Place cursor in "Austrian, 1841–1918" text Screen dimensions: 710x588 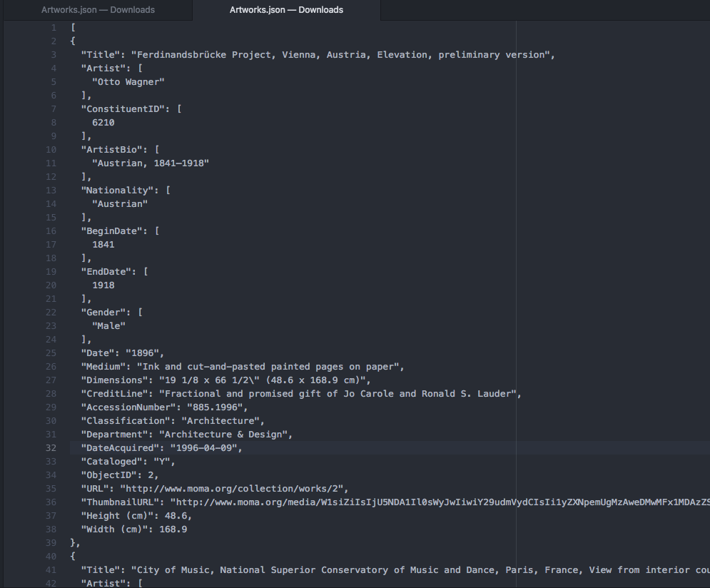(x=150, y=163)
